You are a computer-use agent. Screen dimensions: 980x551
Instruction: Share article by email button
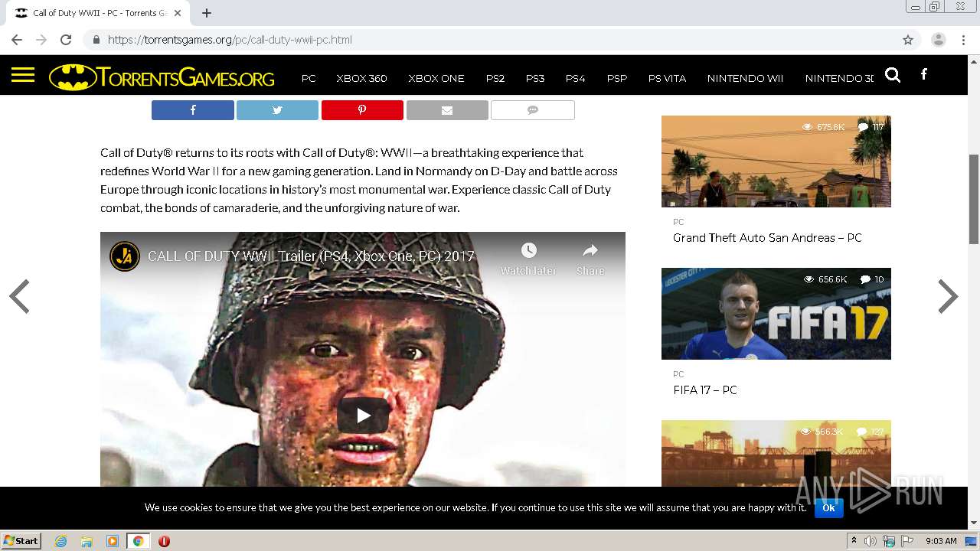pos(447,110)
